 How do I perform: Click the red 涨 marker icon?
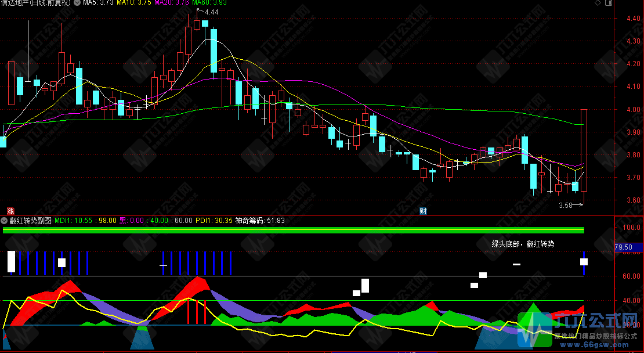pos(11,211)
